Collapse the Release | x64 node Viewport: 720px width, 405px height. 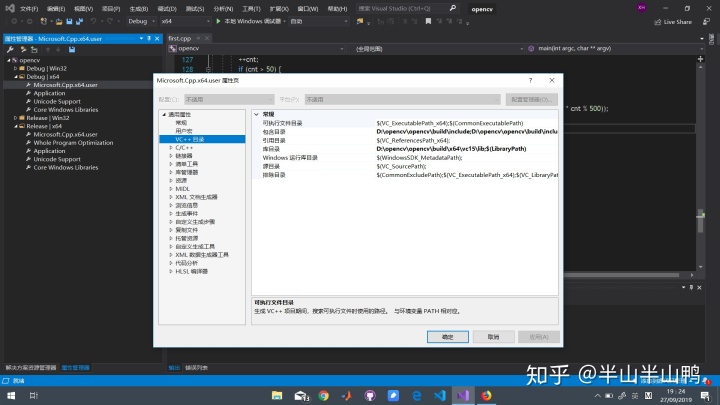click(15, 126)
